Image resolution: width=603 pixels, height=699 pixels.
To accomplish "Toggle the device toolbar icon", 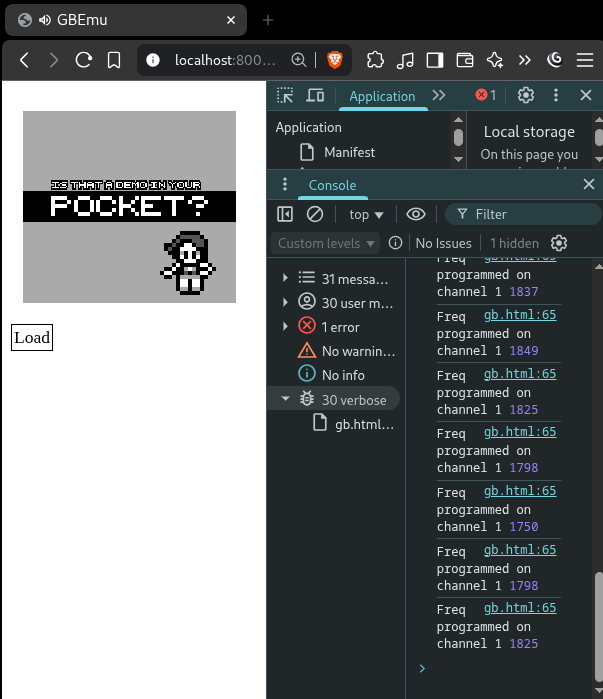I will pos(315,95).
